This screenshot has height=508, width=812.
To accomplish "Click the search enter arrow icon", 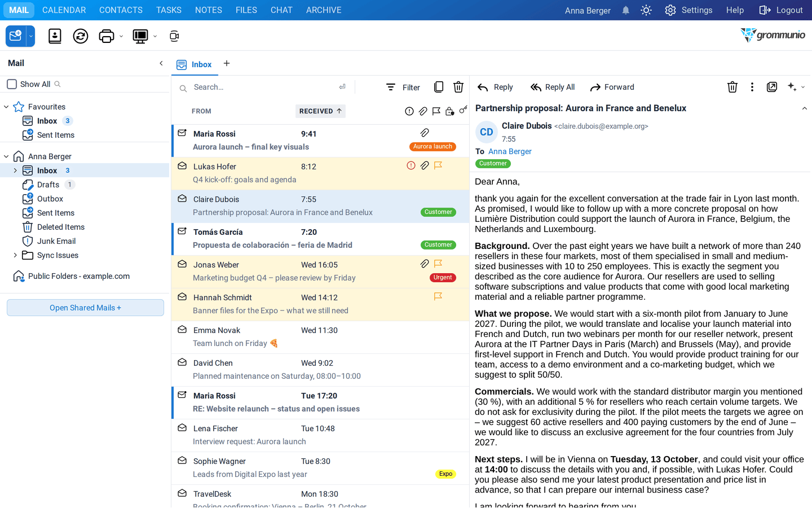I will pyautogui.click(x=342, y=87).
